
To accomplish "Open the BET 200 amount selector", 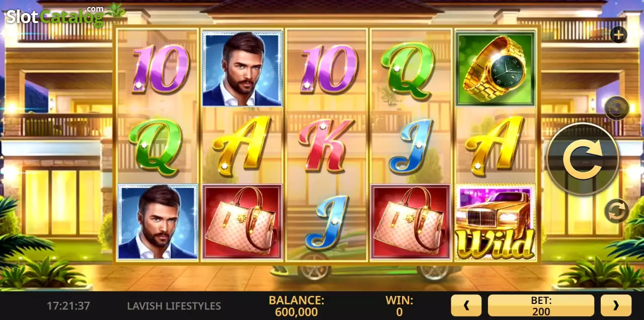I will click(541, 305).
